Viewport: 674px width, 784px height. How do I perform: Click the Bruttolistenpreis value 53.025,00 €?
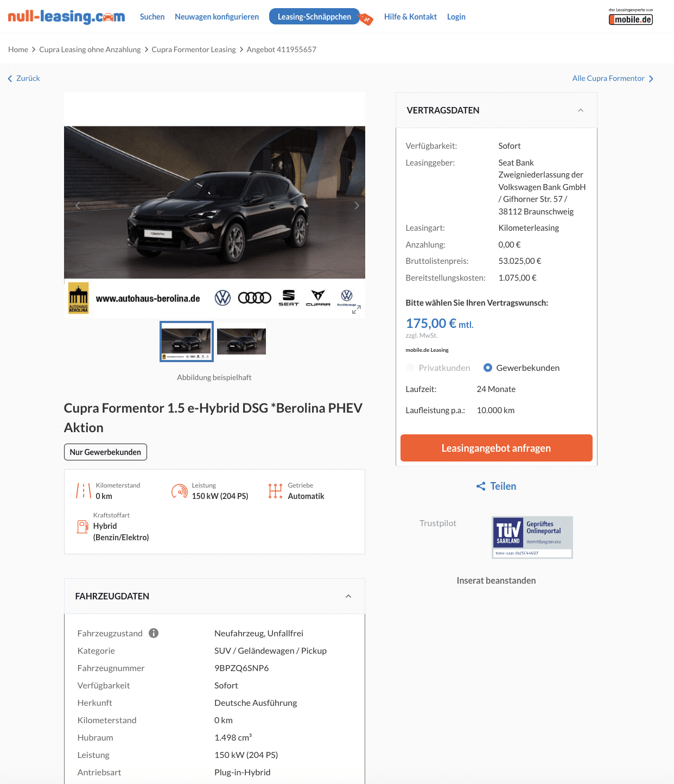click(x=520, y=261)
